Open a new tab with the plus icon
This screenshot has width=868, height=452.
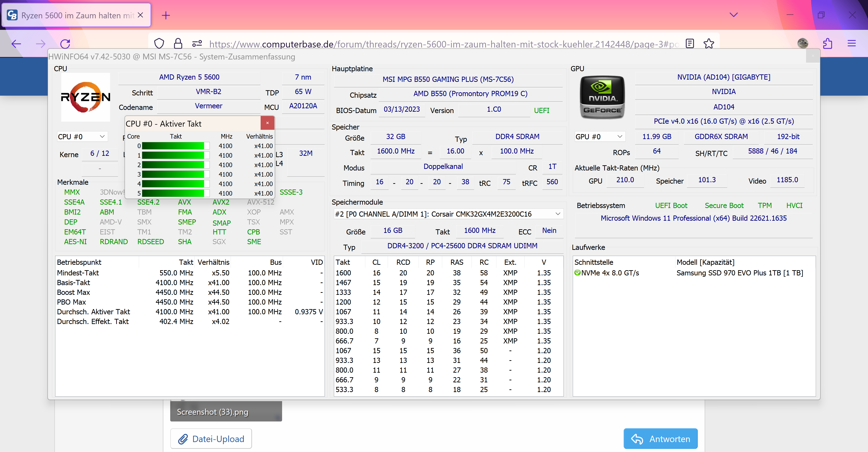coord(165,15)
